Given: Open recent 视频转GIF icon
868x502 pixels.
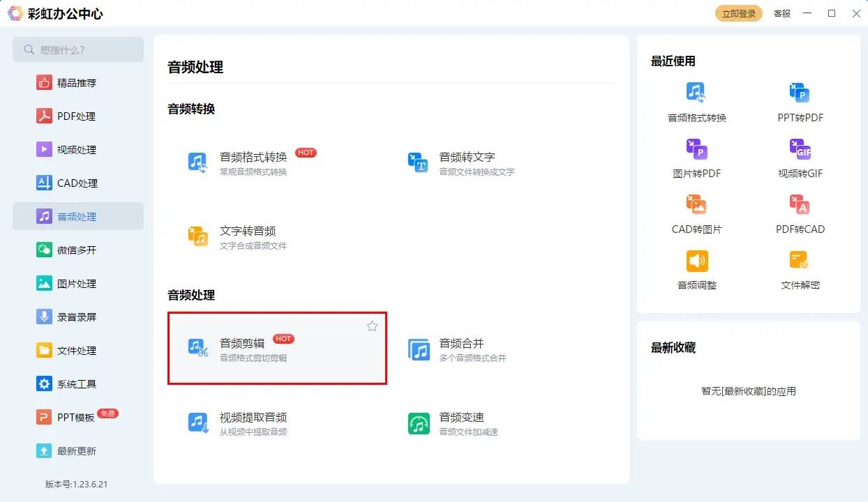Looking at the screenshot, I should (x=800, y=149).
